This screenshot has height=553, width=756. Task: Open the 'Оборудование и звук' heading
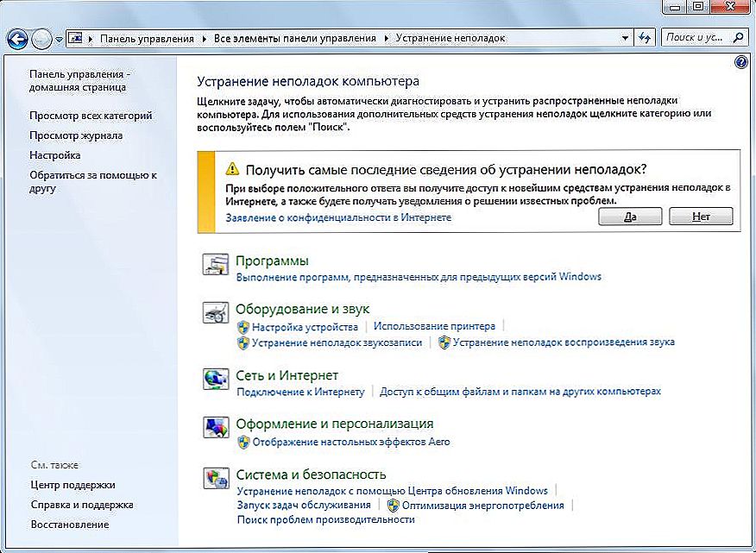(302, 309)
